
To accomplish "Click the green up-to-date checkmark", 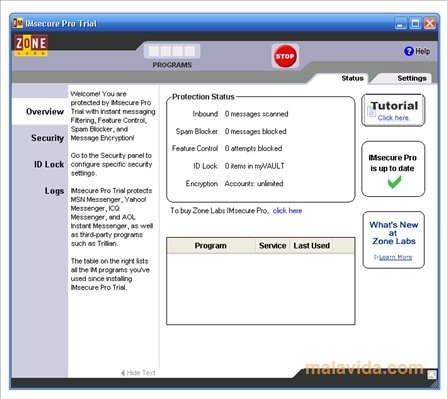I will pyautogui.click(x=394, y=182).
